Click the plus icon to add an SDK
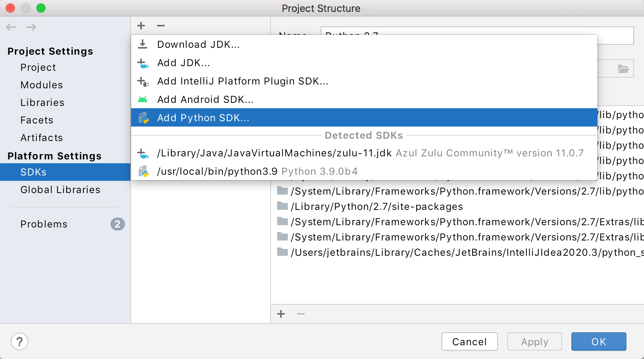This screenshot has width=644, height=359. 141,25
